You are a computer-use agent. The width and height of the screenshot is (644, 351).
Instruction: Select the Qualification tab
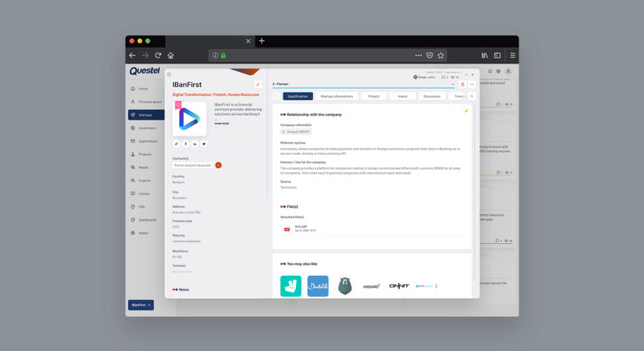(298, 96)
